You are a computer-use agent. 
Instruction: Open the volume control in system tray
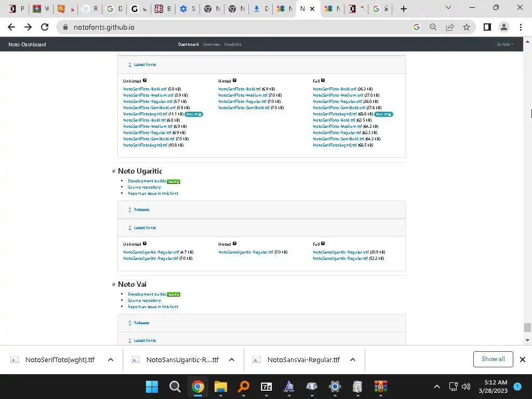coord(466,387)
